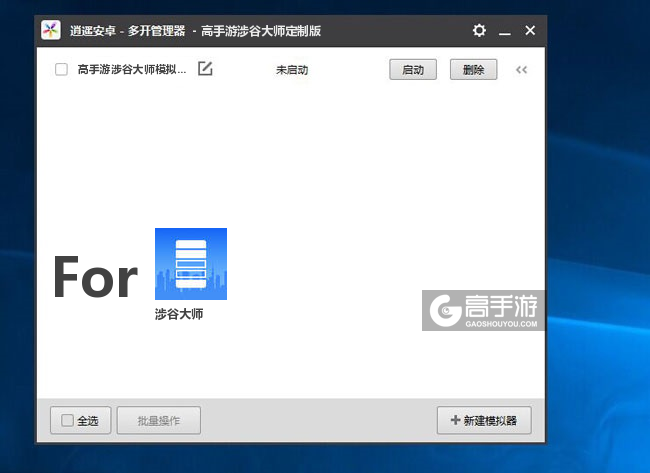The height and width of the screenshot is (473, 650).
Task: Collapse row with the double-chevron arrow
Action: pyautogui.click(x=521, y=70)
